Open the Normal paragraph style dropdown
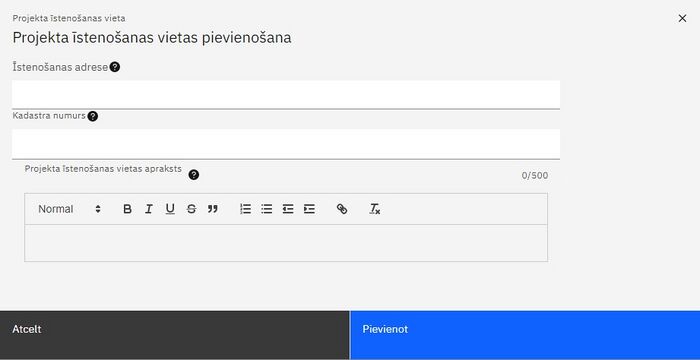The width and height of the screenshot is (700, 360). [x=69, y=209]
